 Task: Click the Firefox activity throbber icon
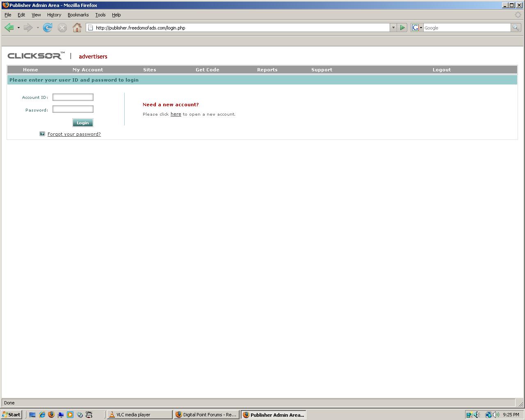click(x=518, y=15)
